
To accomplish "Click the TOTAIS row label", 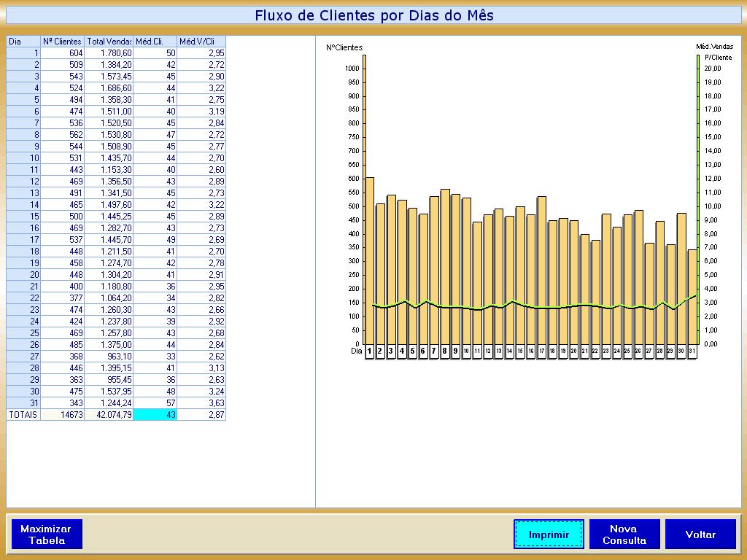I will 23,414.
